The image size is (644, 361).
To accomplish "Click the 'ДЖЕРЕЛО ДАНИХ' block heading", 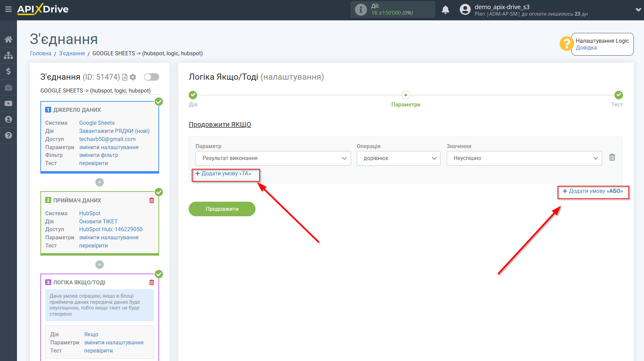I will click(x=77, y=110).
